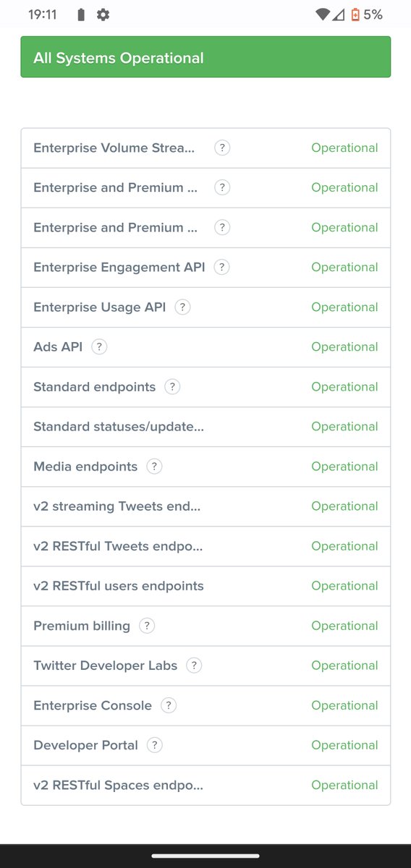Tap the Developer Portal help icon
Viewport: 411px width, 868px height.
(x=155, y=745)
